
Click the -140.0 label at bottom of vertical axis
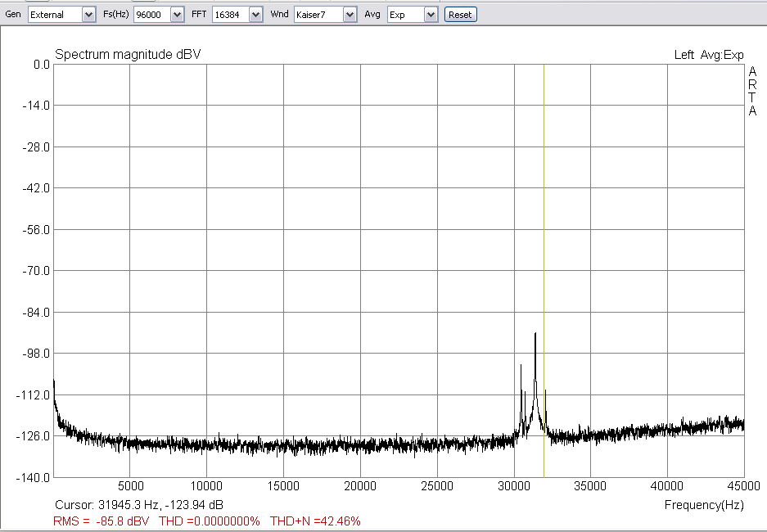(x=33, y=478)
